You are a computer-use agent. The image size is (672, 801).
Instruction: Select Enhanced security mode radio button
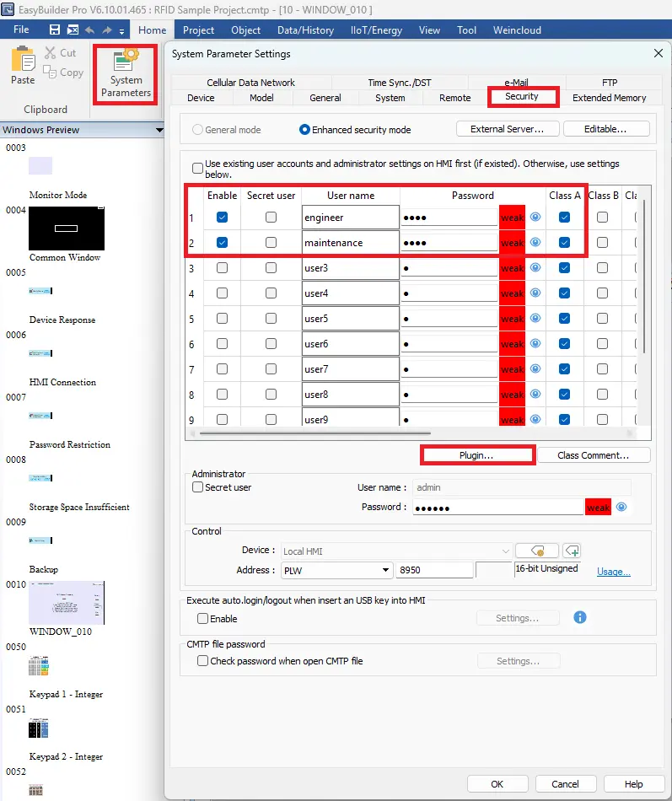[x=304, y=130]
